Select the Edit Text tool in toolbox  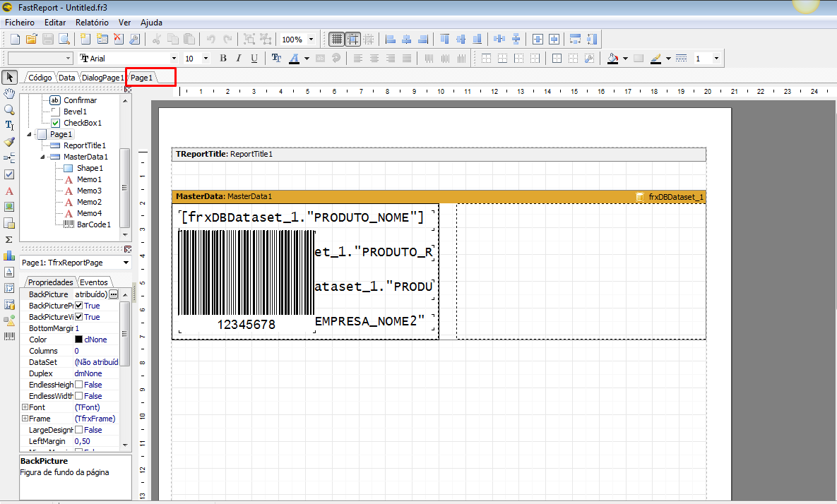click(x=9, y=126)
